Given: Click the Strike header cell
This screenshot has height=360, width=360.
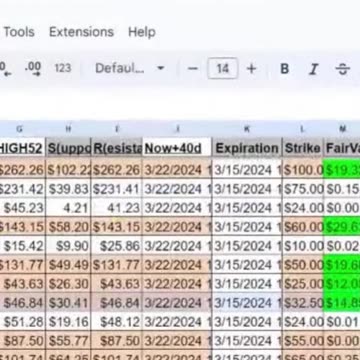Looking at the screenshot, I should coord(302,148).
